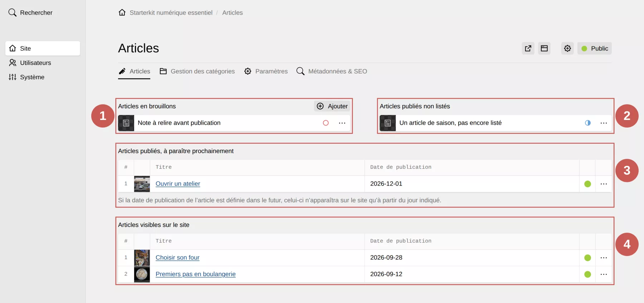Click 'Starterkit numérique essentiel' breadcrumb
The image size is (644, 303).
coord(171,13)
